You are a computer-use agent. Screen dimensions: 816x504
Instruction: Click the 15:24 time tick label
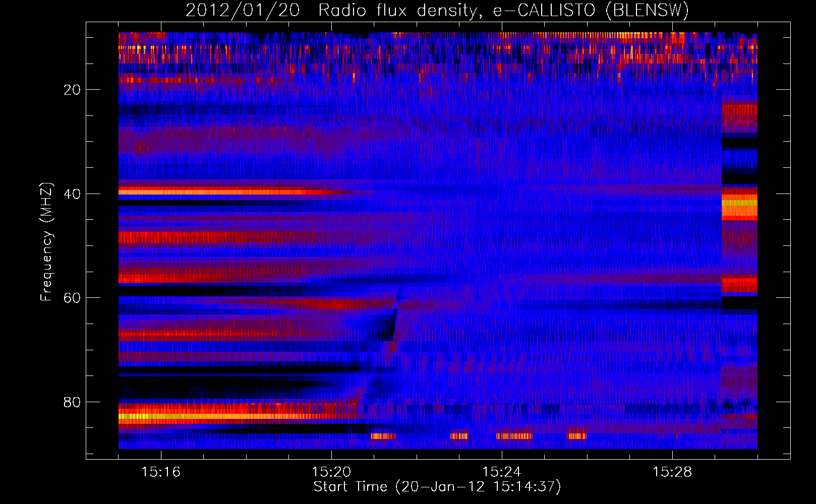coord(502,472)
